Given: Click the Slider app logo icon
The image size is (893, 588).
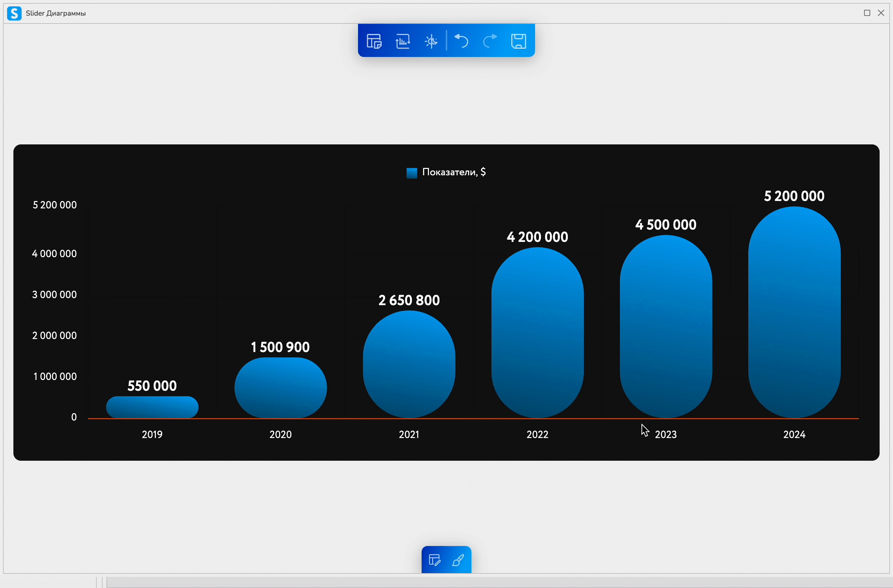Looking at the screenshot, I should pos(14,13).
